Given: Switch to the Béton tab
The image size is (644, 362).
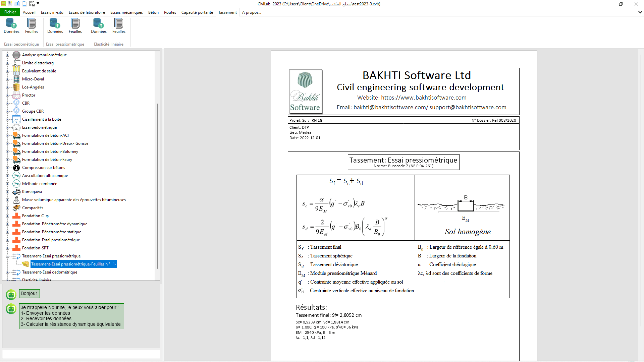Looking at the screenshot, I should (153, 12).
